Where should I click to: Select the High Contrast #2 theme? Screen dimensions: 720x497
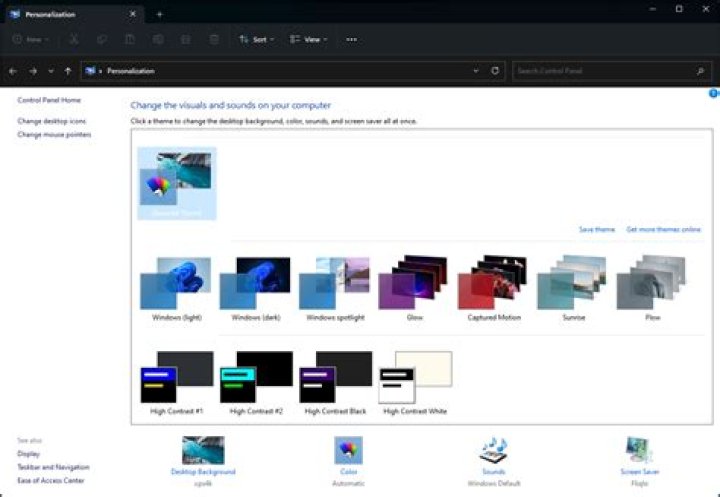[256, 383]
